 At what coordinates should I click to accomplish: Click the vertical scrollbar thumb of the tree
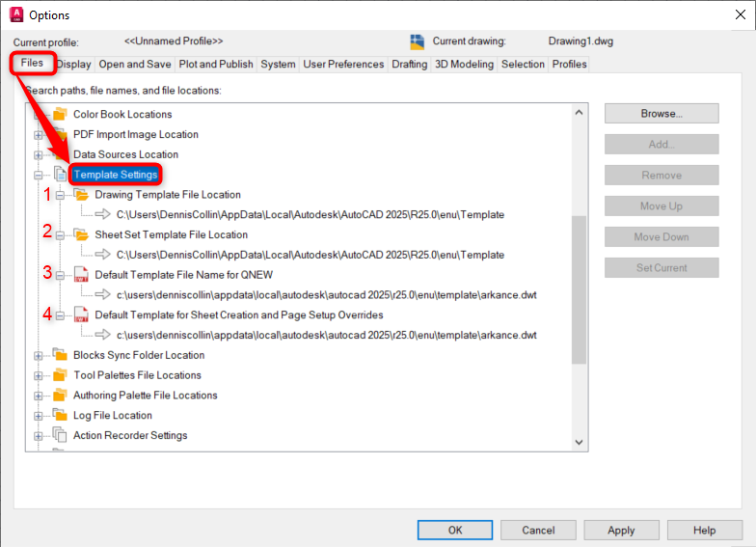point(579,289)
